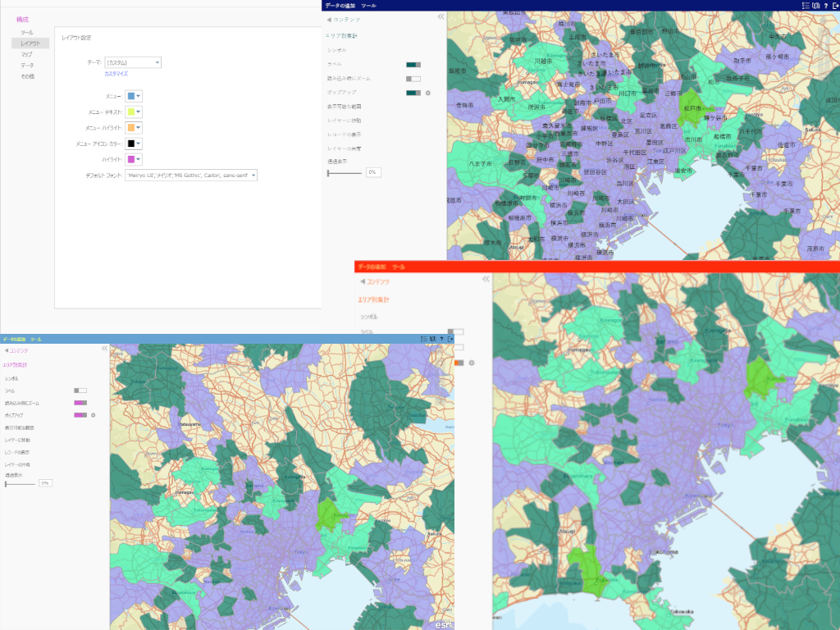Toggle ラベル switch in navy-header panel
Viewport: 840px width, 630px height.
click(413, 64)
